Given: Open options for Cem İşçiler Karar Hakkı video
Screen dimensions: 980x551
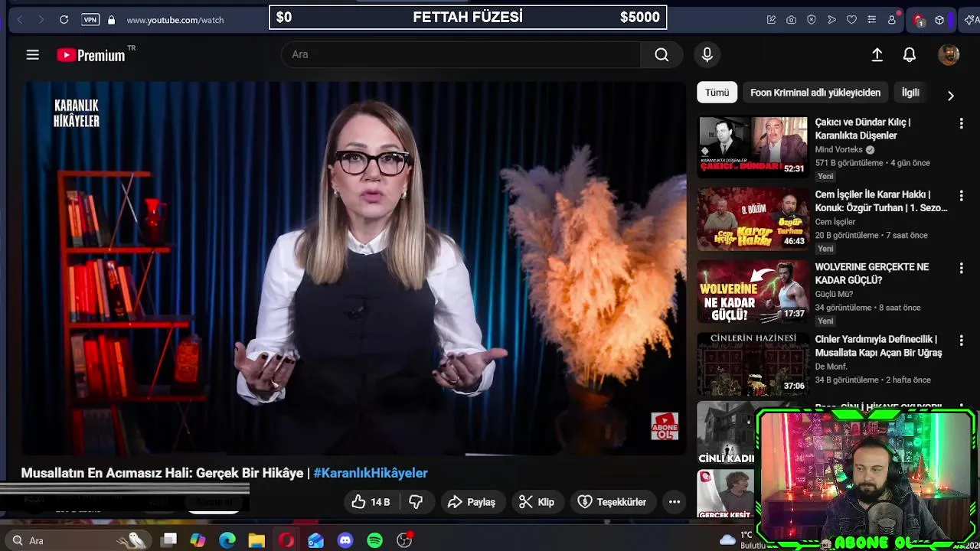Looking at the screenshot, I should click(962, 196).
